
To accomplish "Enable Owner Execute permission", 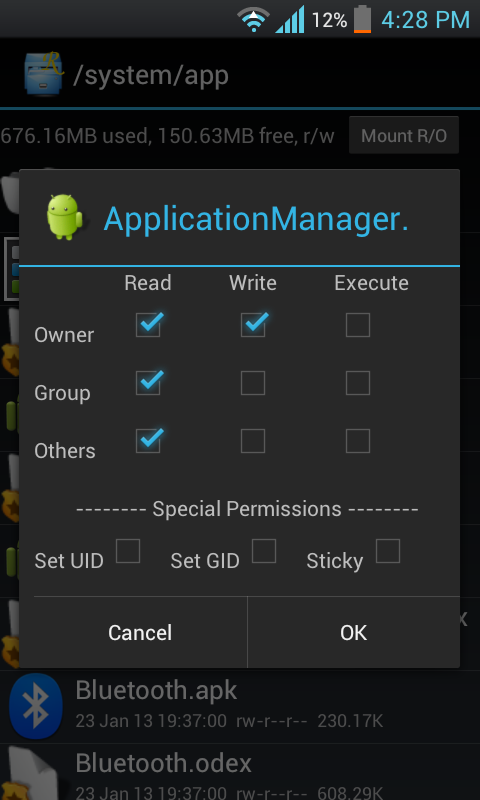I will [358, 325].
